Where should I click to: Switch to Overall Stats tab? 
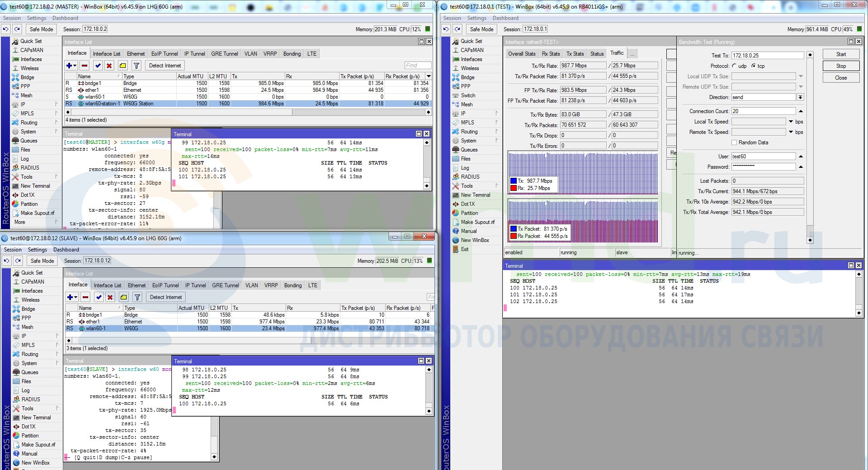521,54
